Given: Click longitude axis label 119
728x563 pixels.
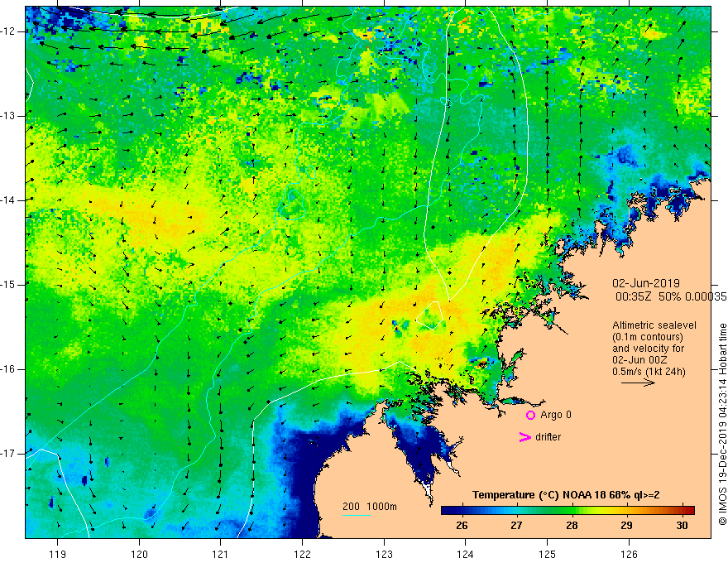Looking at the screenshot, I should pos(58,554).
